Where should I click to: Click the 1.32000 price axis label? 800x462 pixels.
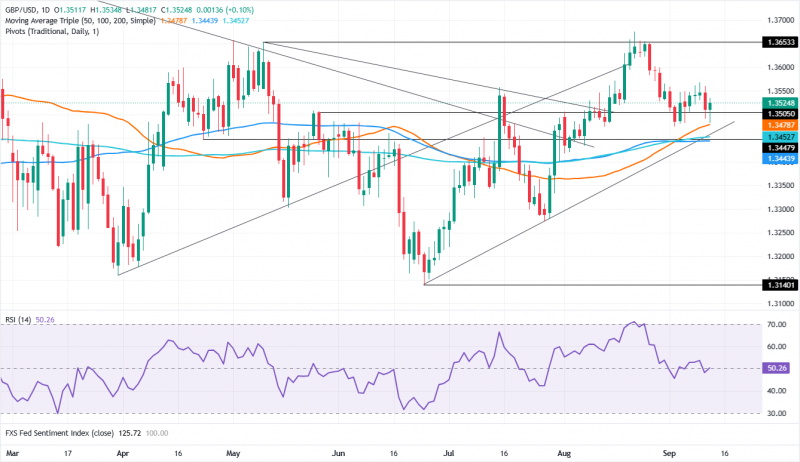[781, 256]
